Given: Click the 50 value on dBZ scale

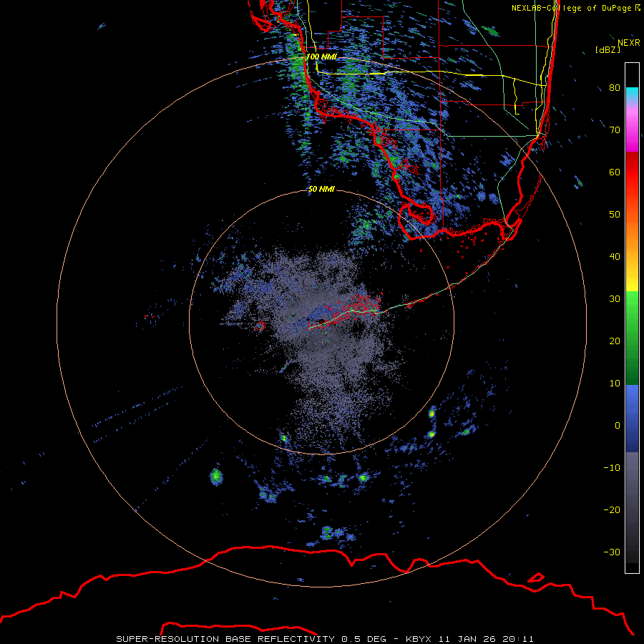Looking at the screenshot, I should tap(615, 215).
